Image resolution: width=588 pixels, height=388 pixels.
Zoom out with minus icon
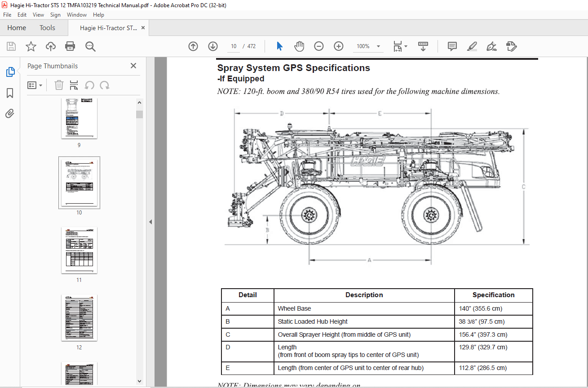(319, 46)
